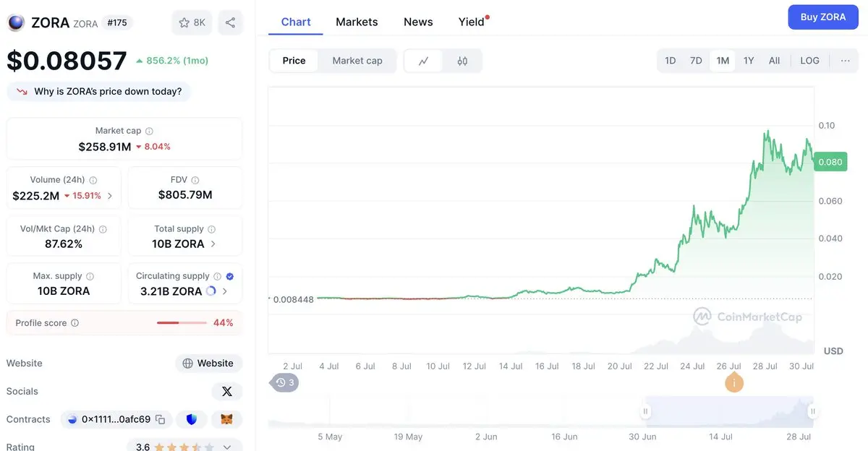Click the Profile score progress bar
Image resolution: width=868 pixels, height=451 pixels.
182,323
